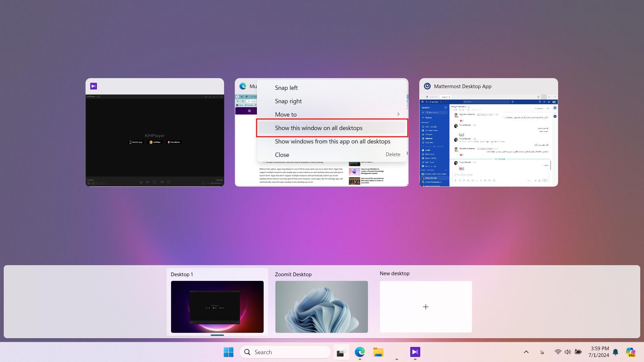This screenshot has width=644, height=362.
Task: Click Snap left option in context menu
Action: click(286, 87)
